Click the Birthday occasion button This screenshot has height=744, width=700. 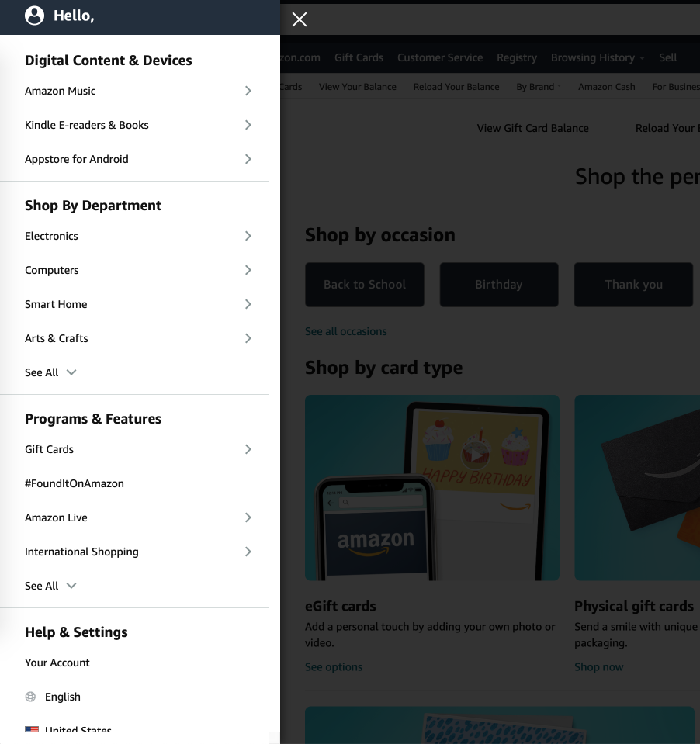[499, 285]
